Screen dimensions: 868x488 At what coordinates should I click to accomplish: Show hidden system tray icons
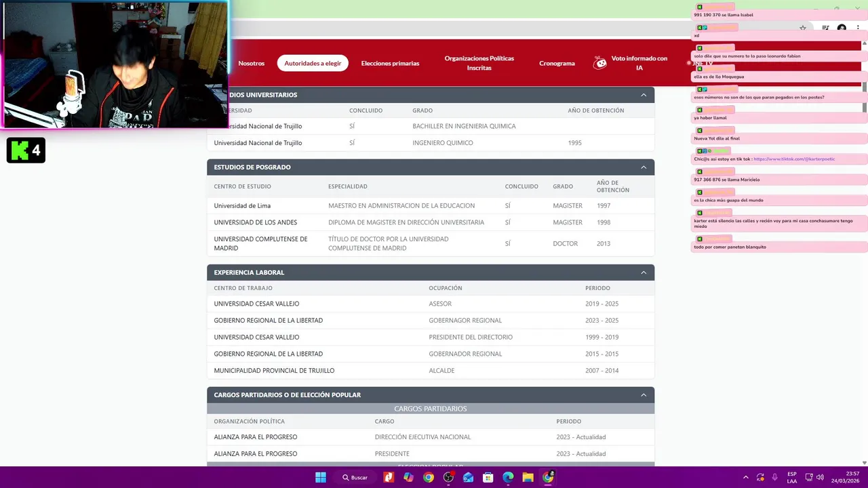pos(746,477)
